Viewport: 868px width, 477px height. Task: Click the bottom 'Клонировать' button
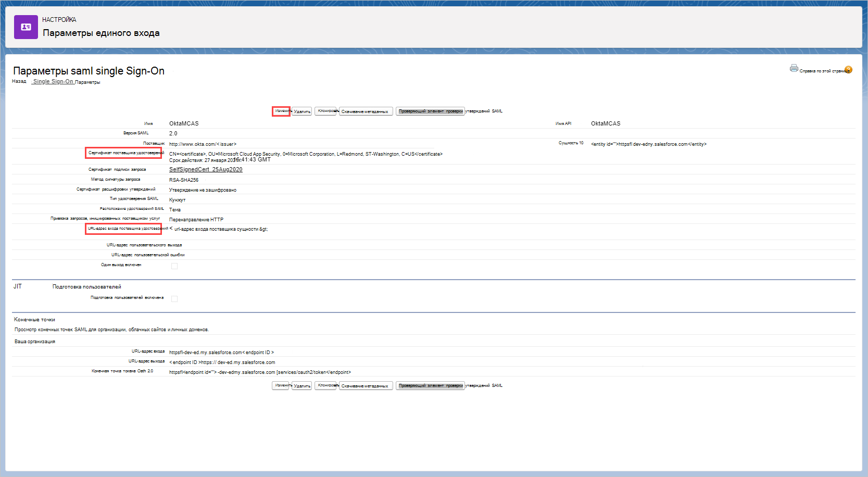coord(326,385)
